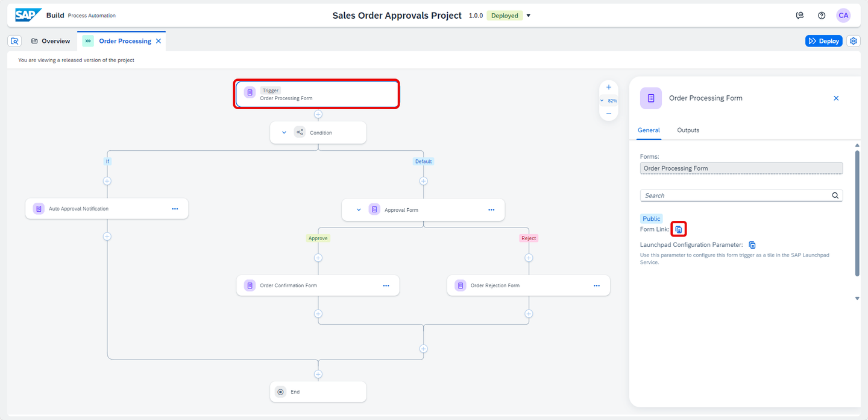868x420 pixels.
Task: Open the General tab in side panel
Action: [x=649, y=130]
